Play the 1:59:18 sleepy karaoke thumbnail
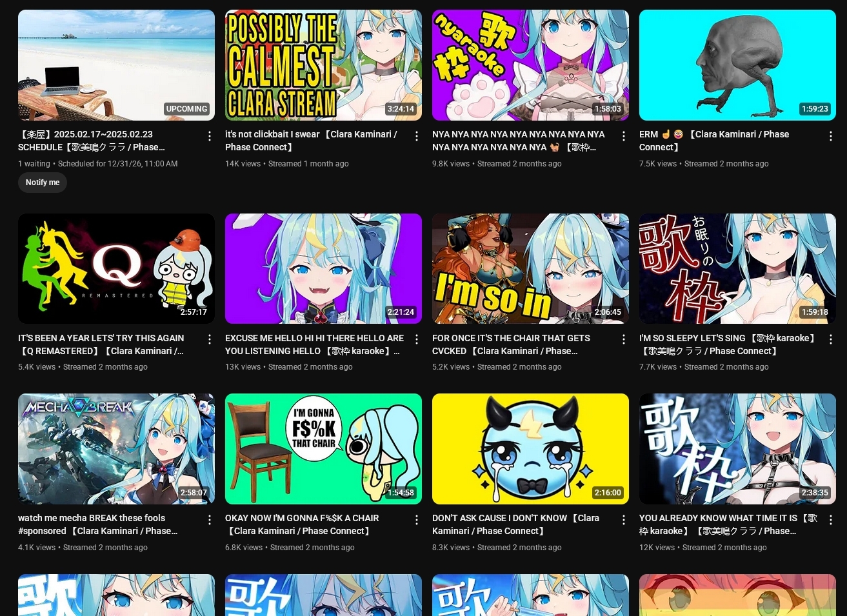The width and height of the screenshot is (847, 616). click(737, 268)
